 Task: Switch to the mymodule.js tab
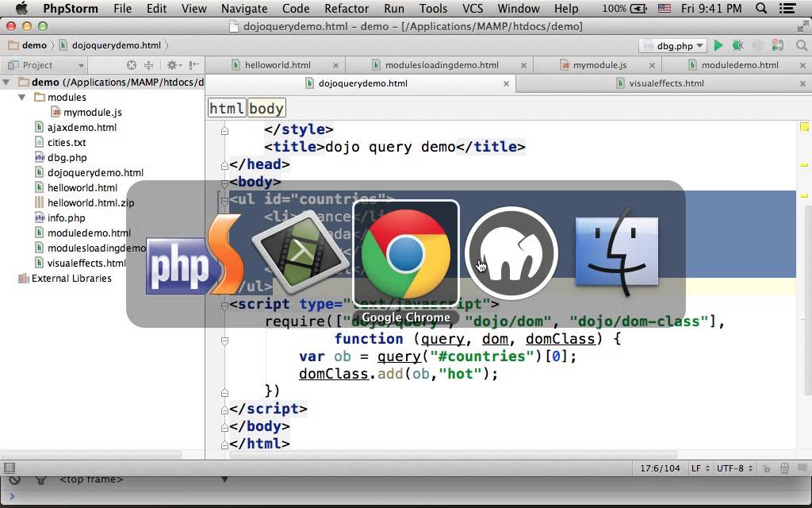[x=599, y=65]
